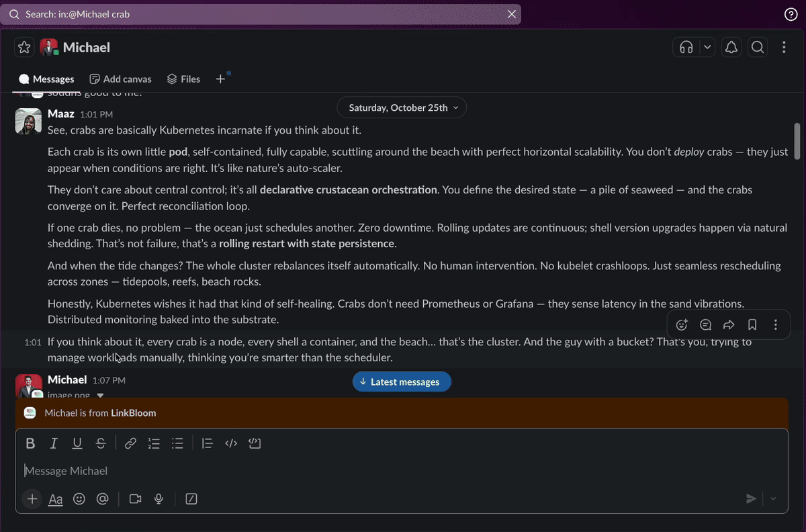
Task: Toggle bold formatting in composer
Action: tap(30, 443)
